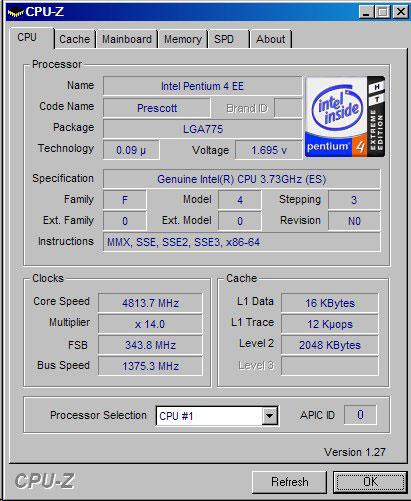Click the Refresh button
This screenshot has height=501, width=411.
pyautogui.click(x=289, y=482)
